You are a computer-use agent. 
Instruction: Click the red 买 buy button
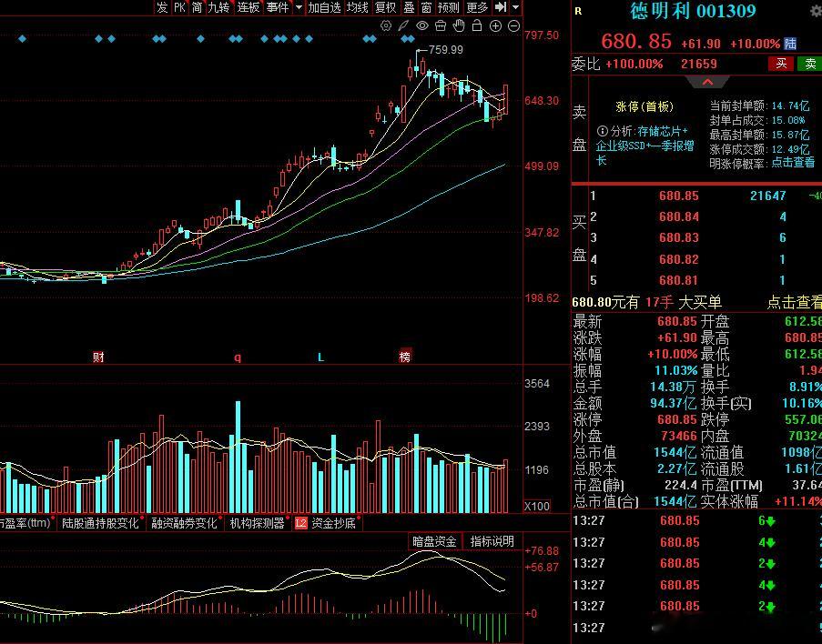pos(781,64)
